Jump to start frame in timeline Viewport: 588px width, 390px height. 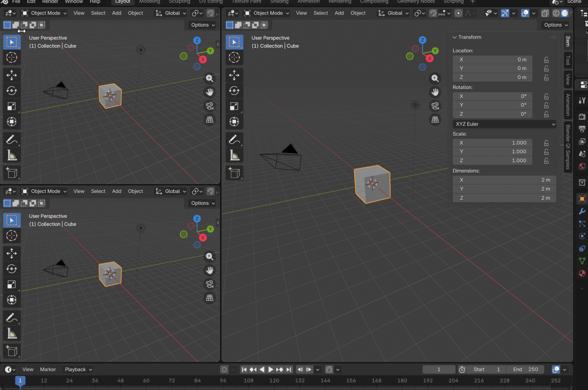point(244,369)
